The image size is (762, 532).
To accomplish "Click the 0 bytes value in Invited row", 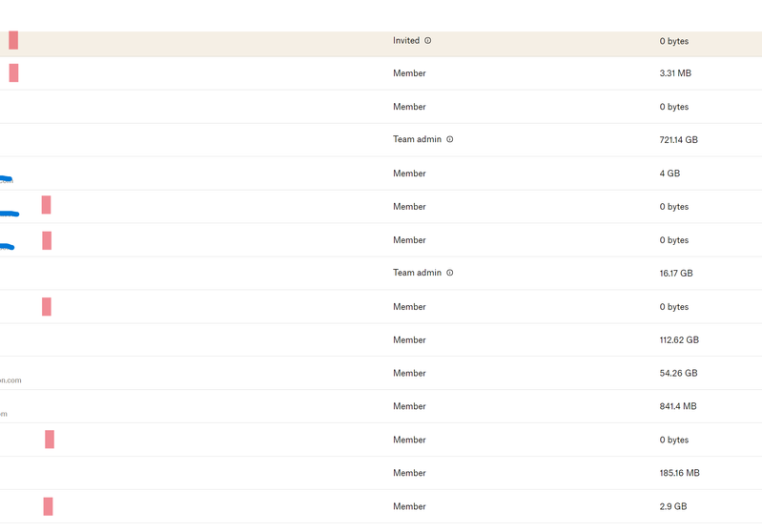I will coord(673,42).
